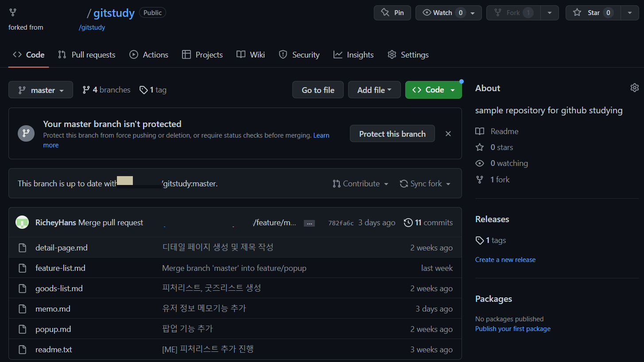Open the green Code dropdown button
The image size is (644, 362).
tap(434, 90)
